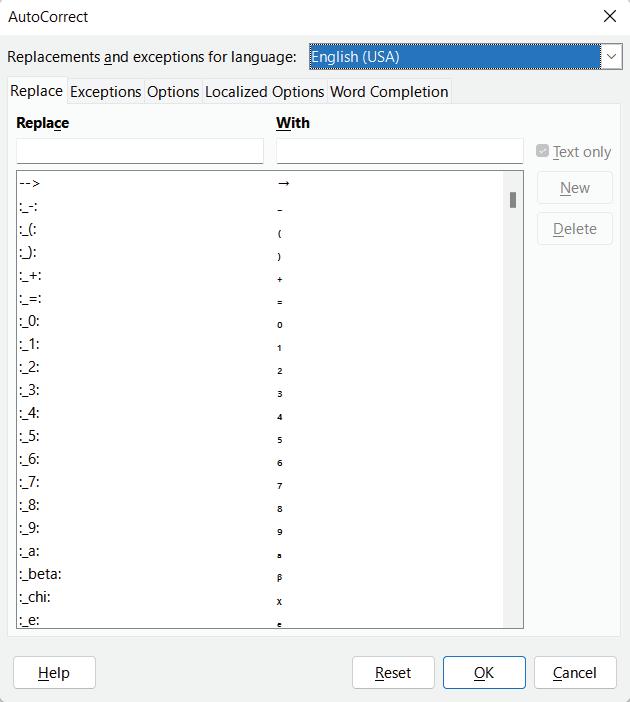The height and width of the screenshot is (702, 630).
Task: Confirm with the OK button
Action: point(484,673)
